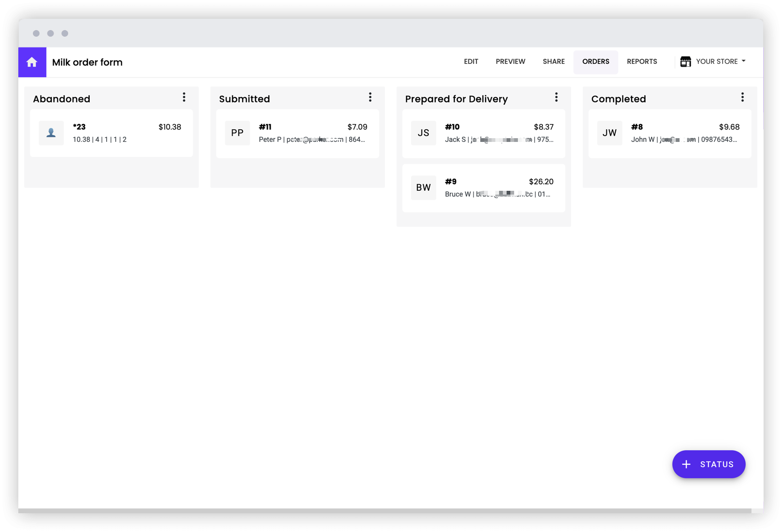Click the plus icon on the STATUS button
This screenshot has height=532, width=782.
click(x=686, y=464)
